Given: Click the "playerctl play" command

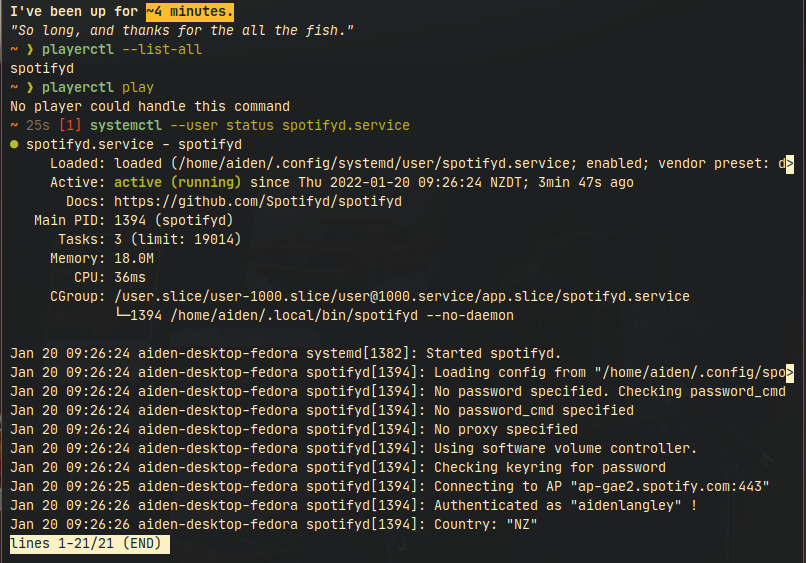Looking at the screenshot, I should pyautogui.click(x=98, y=87).
